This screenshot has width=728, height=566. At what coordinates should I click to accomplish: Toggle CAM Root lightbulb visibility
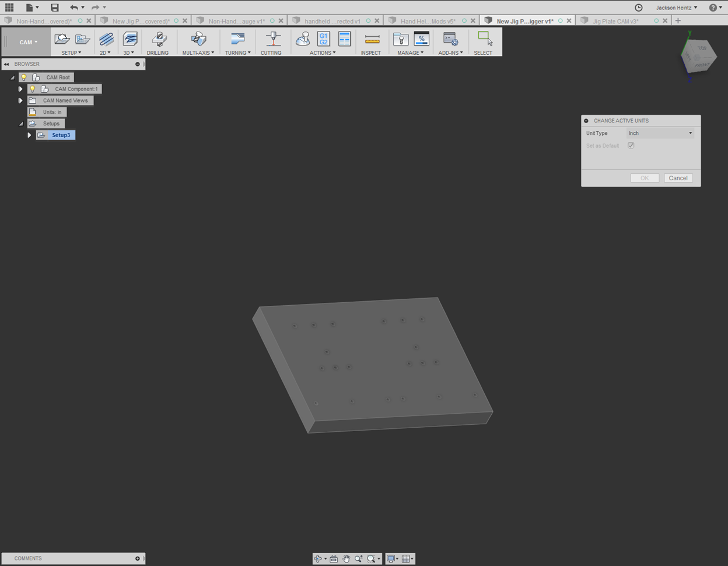(x=24, y=77)
